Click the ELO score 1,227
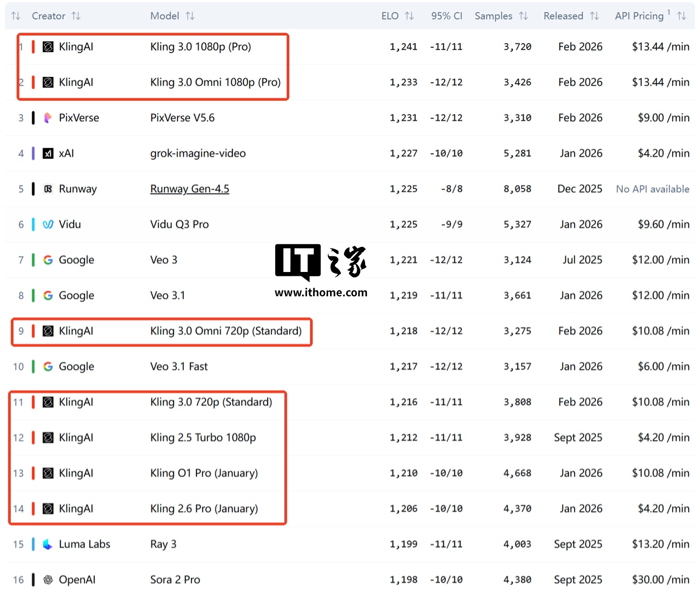This screenshot has height=594, width=700. pyautogui.click(x=403, y=153)
